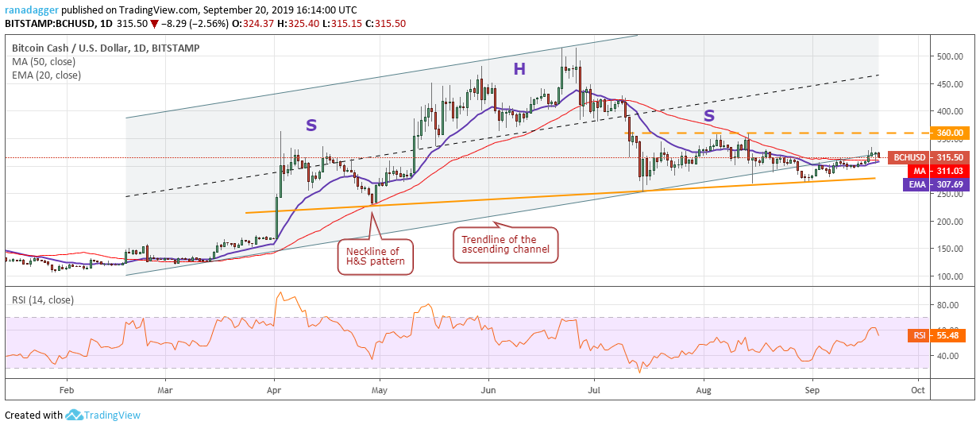Click the 315.50 current price label
This screenshot has height=429, width=980.
(x=950, y=157)
